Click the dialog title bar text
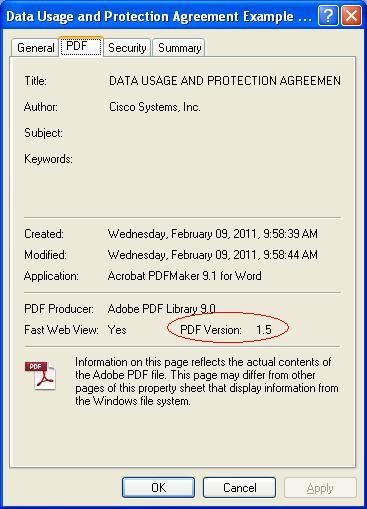This screenshot has height=509, width=367. click(x=159, y=16)
